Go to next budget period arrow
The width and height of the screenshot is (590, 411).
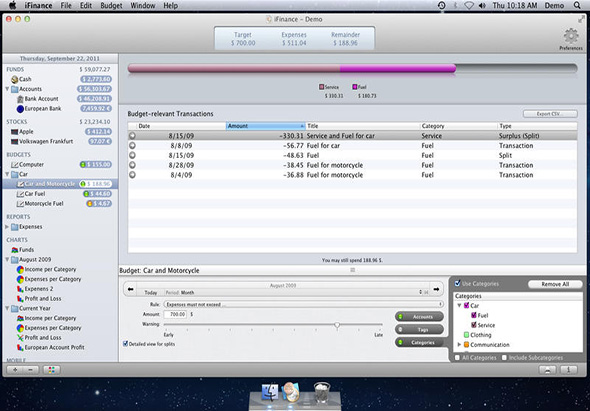[x=436, y=289]
